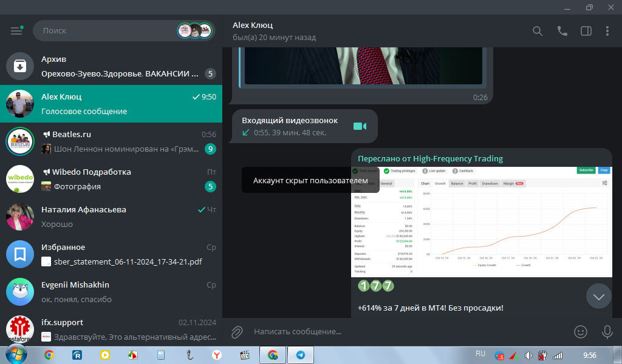Search within the chat via magnifier icon

point(538,31)
